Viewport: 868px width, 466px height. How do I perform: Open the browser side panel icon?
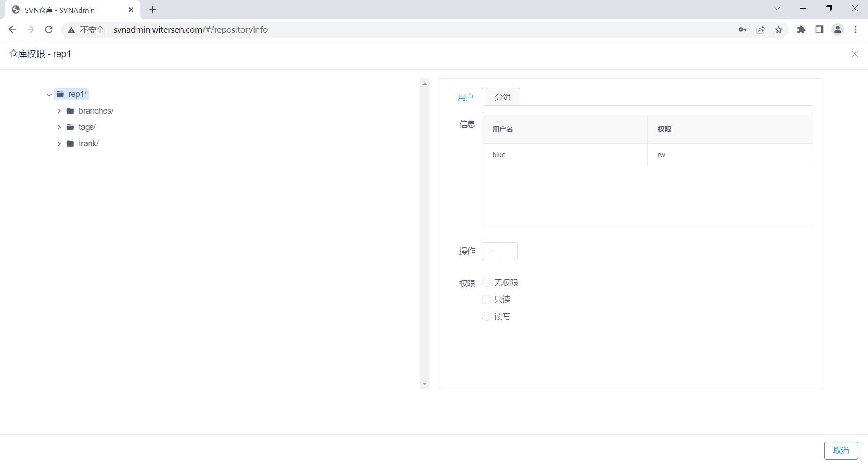tap(819, 29)
